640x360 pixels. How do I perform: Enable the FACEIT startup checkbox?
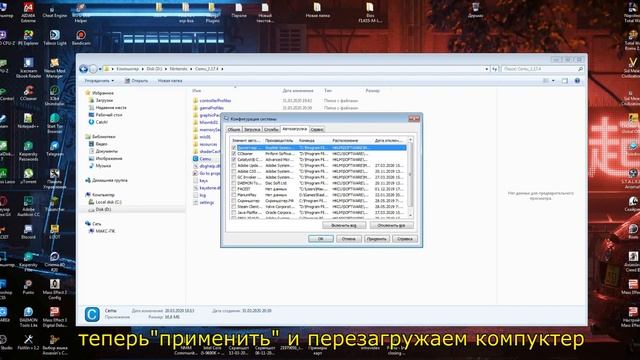pyautogui.click(x=234, y=189)
